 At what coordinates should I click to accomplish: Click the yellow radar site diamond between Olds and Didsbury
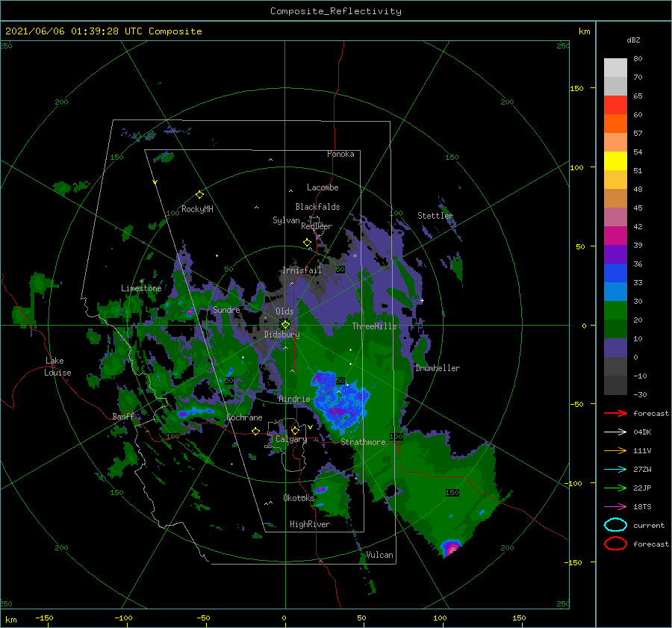285,325
